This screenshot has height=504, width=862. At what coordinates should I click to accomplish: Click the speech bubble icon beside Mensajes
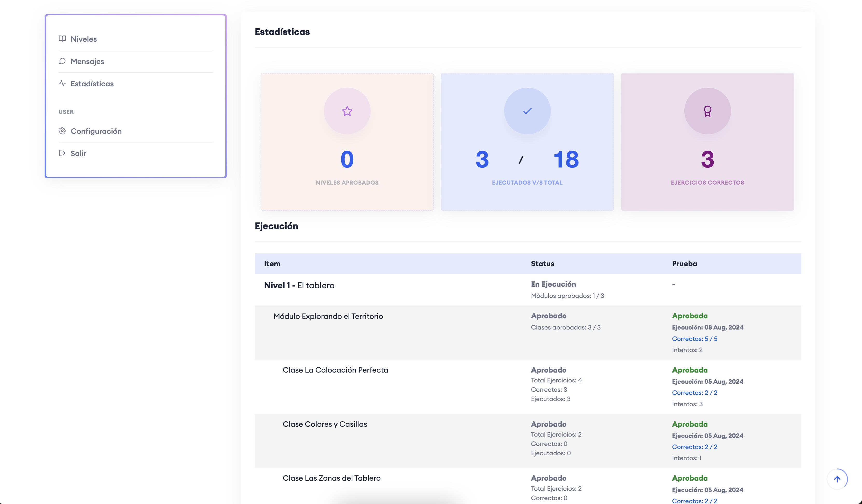click(62, 61)
